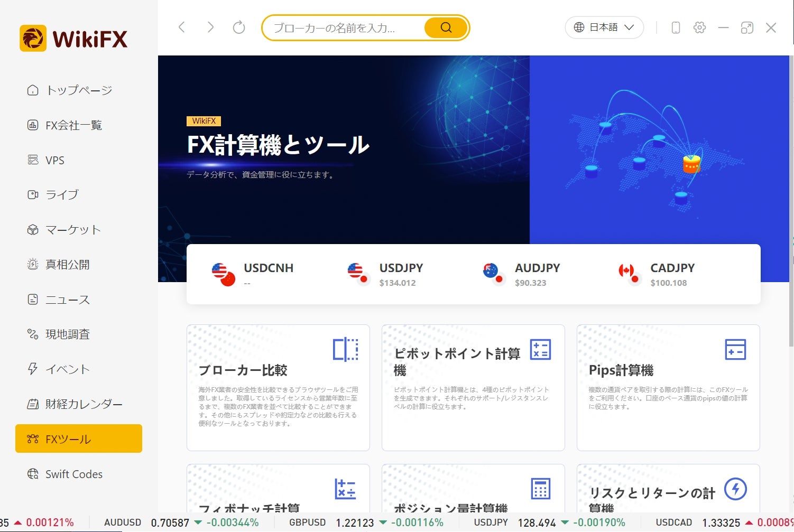The height and width of the screenshot is (532, 794).
Task: Open FX会社一覧 in sidebar
Action: 79,125
